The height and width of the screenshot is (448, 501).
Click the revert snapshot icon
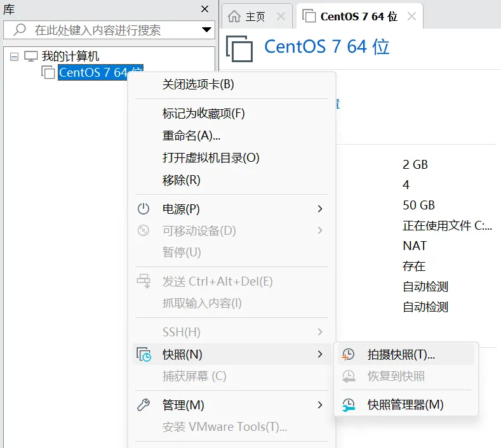(x=349, y=376)
